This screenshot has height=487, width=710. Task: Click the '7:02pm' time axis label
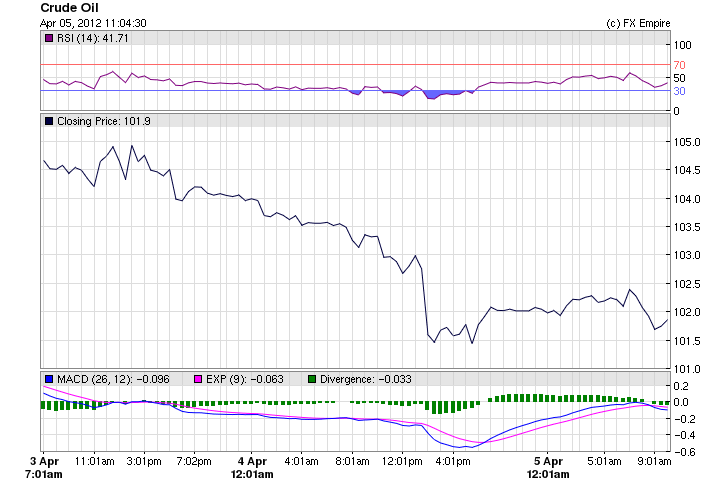pos(194,462)
